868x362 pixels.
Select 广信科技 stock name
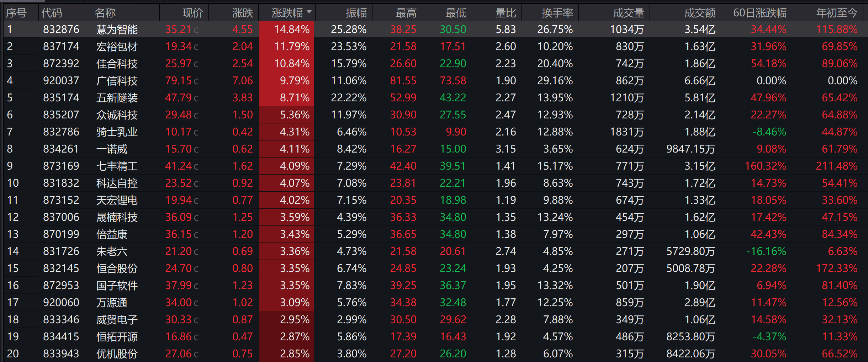tap(117, 81)
